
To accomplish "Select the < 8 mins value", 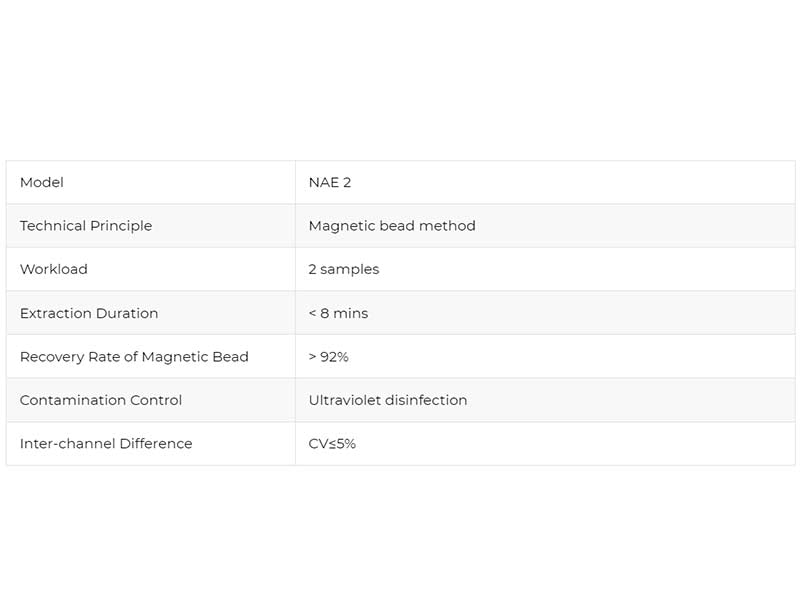I will click(x=338, y=313).
